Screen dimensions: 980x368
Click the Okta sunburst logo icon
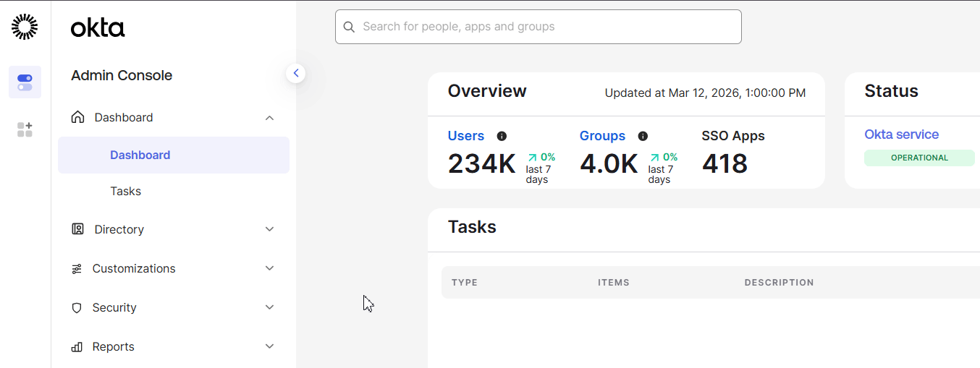tap(25, 27)
